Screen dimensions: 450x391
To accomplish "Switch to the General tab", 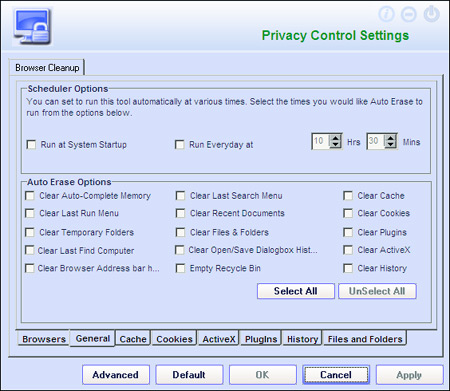I will pos(93,338).
